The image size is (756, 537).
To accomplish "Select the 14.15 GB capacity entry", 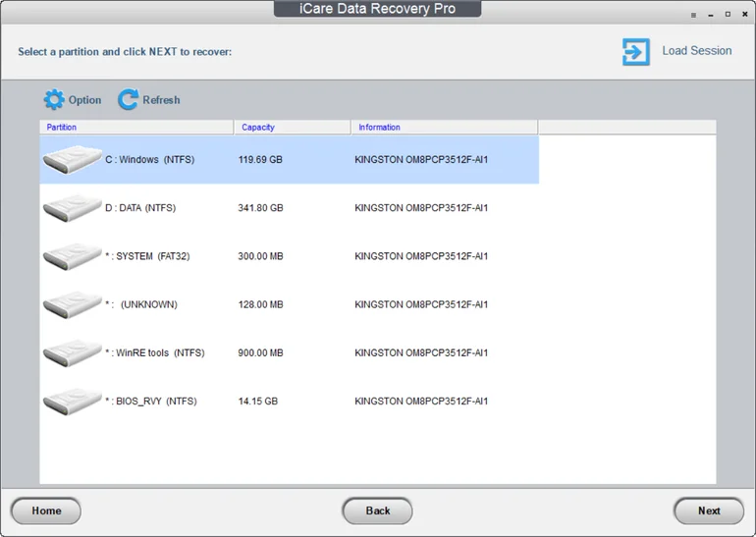I will pos(258,402).
